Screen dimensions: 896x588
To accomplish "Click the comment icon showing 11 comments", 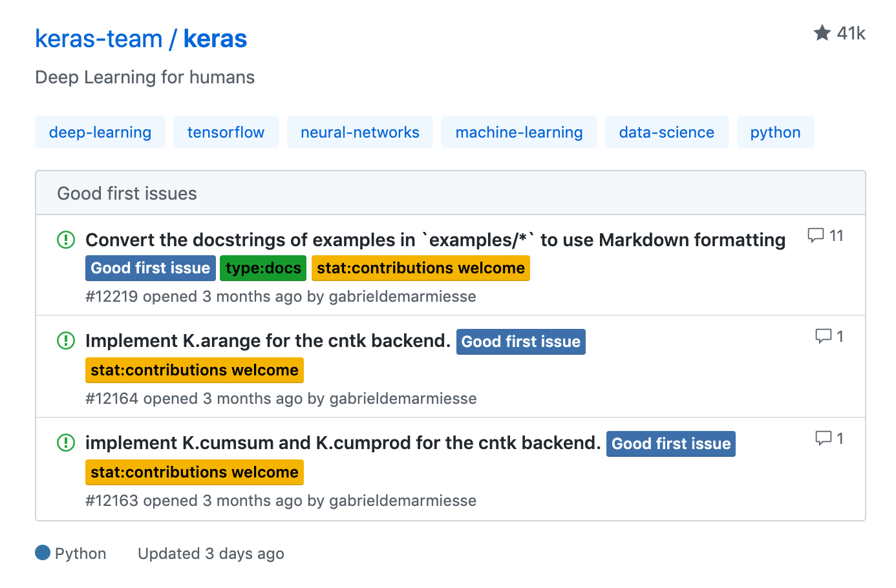I will point(816,235).
